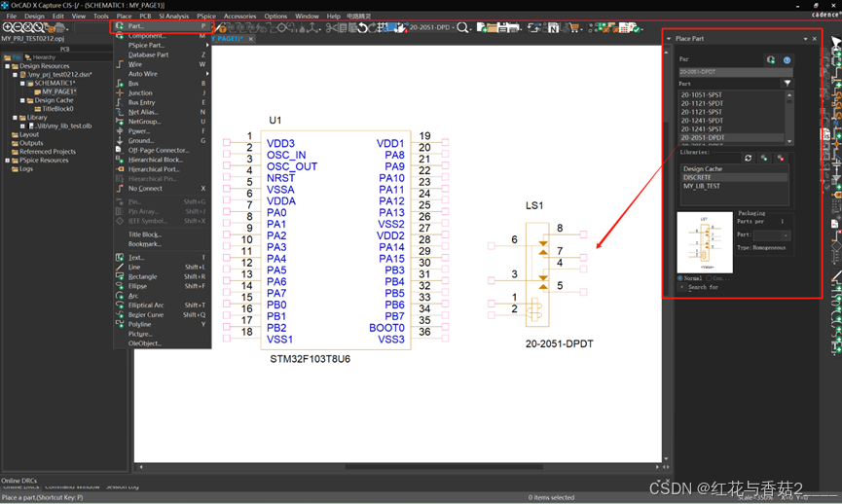Viewport: 842px width, 504px height.
Task: Collapse the Library tree node
Action: (x=15, y=118)
